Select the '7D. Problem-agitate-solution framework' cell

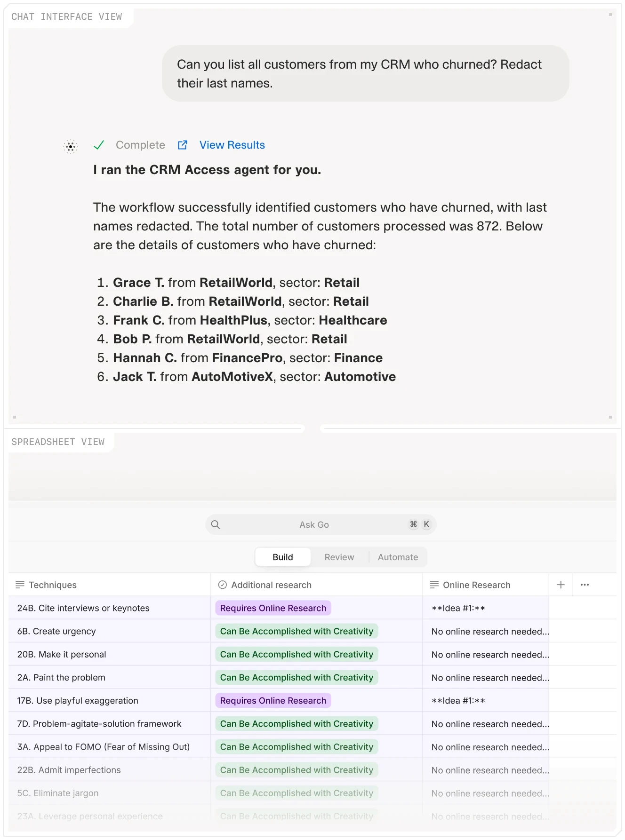point(109,723)
